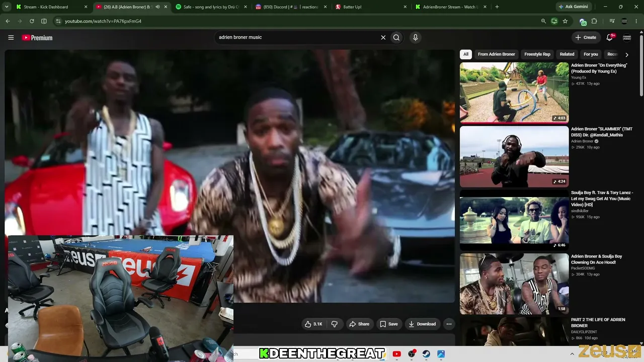Go back in browser history
This screenshot has height=362, width=644.
point(8,21)
